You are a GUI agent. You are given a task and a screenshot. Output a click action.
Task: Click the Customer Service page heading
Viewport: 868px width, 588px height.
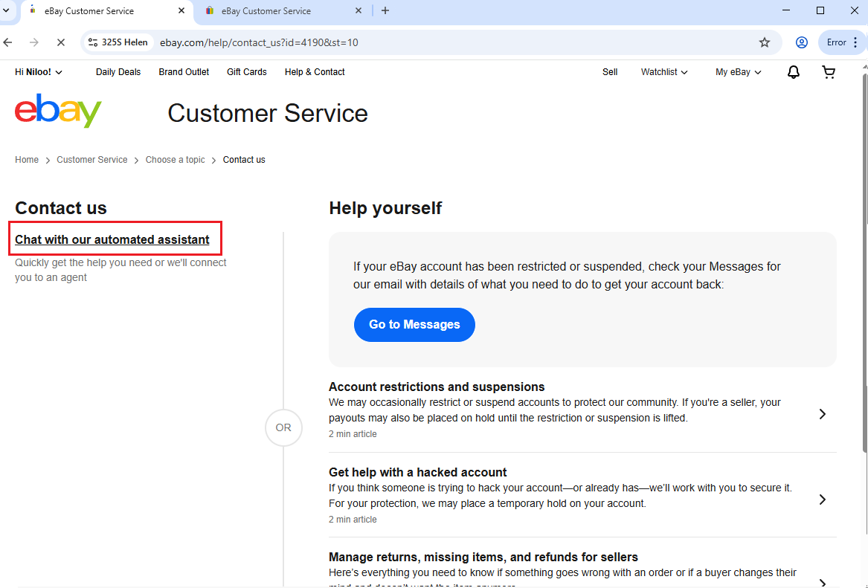(268, 114)
